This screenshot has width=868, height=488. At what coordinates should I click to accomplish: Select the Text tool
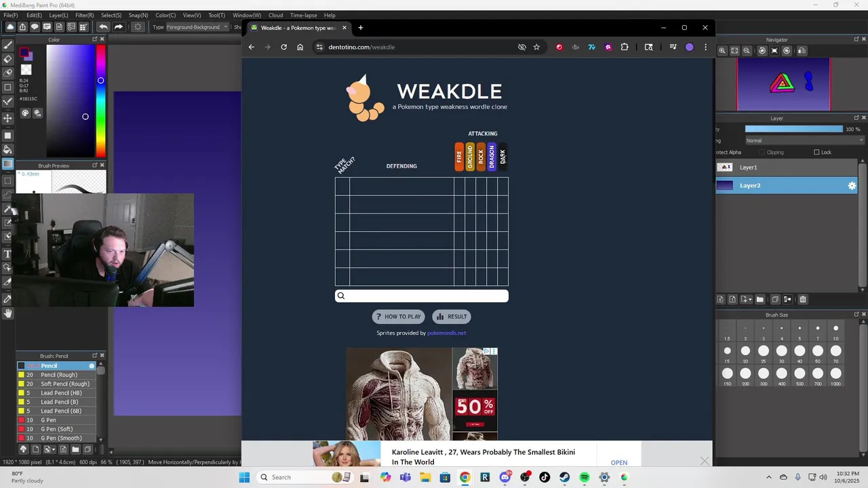click(x=8, y=253)
